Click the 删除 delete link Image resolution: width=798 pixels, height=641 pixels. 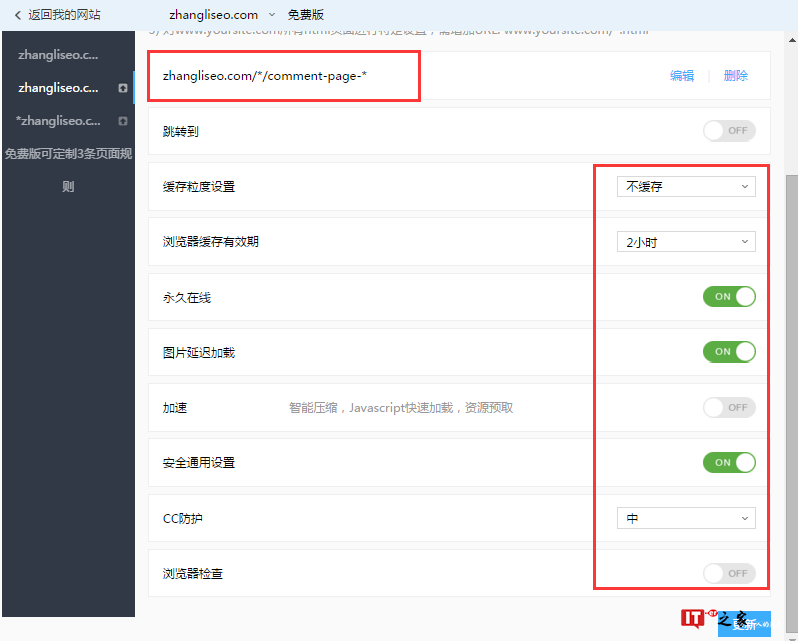[x=735, y=76]
